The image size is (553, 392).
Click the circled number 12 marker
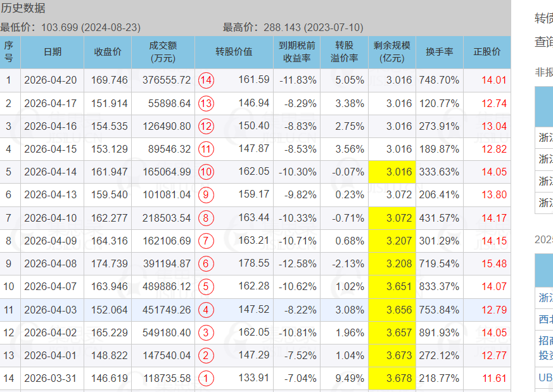click(206, 127)
